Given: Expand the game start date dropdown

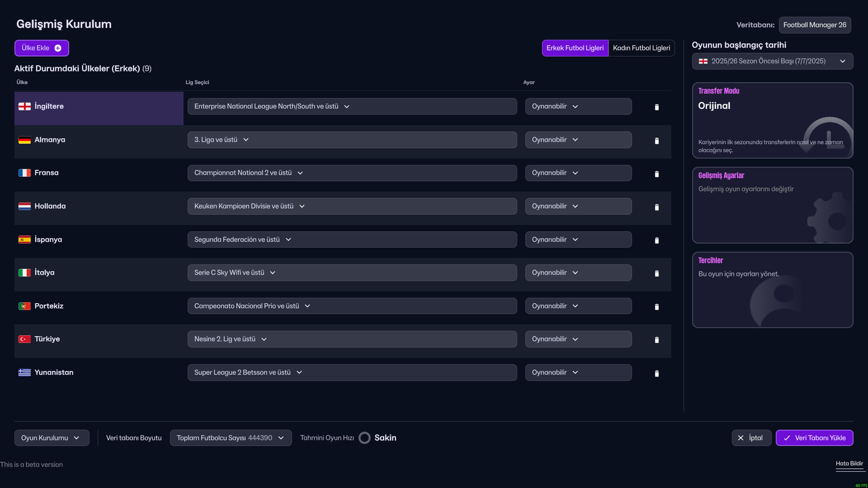Looking at the screenshot, I should click(772, 61).
